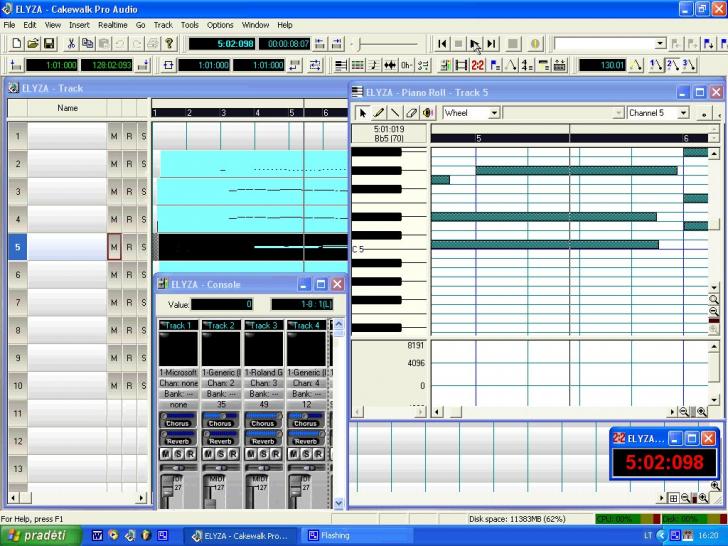Open Track 2 Chan: 2 selector in Console
The image size is (728, 546).
pos(221,383)
